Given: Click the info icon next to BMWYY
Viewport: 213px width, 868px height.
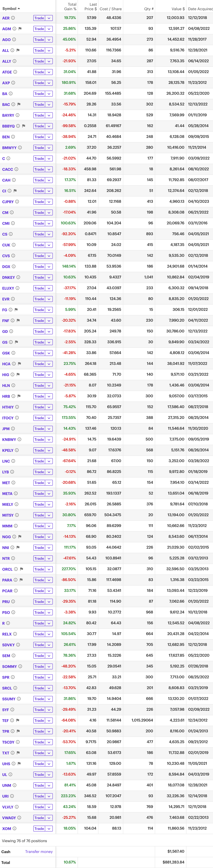Looking at the screenshot, I should pyautogui.click(x=20, y=148).
